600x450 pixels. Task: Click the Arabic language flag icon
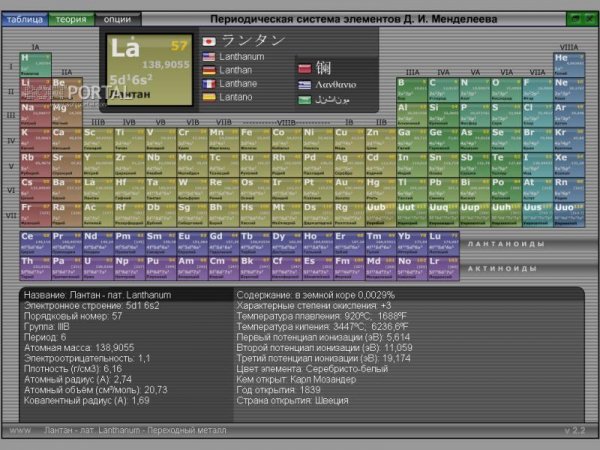(305, 100)
